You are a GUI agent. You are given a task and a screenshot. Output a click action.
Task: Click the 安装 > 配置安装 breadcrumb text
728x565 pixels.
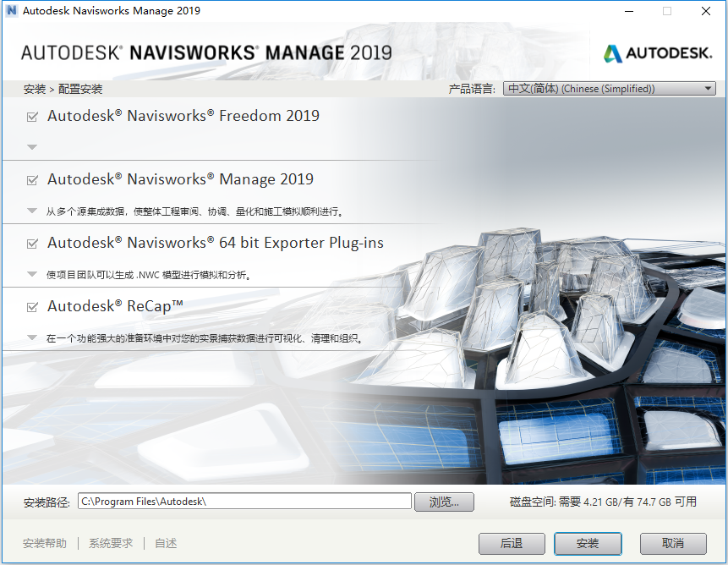click(63, 89)
